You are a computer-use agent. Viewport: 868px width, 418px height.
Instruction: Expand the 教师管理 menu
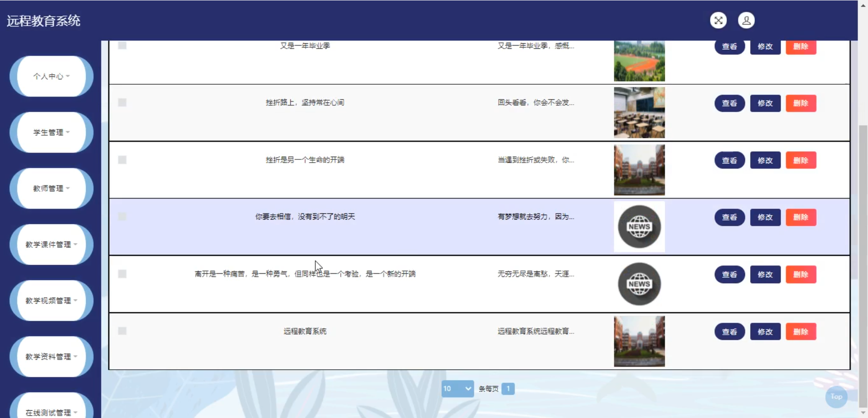(x=51, y=188)
